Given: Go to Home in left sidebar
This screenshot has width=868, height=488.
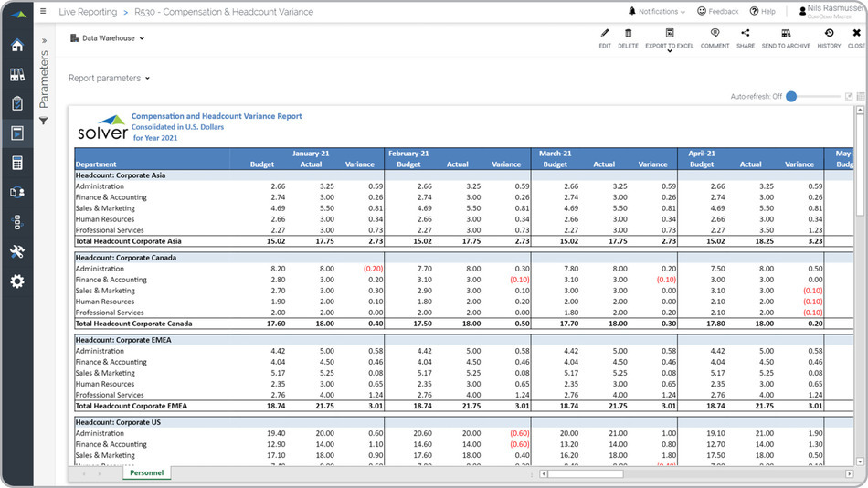Looking at the screenshot, I should point(16,46).
